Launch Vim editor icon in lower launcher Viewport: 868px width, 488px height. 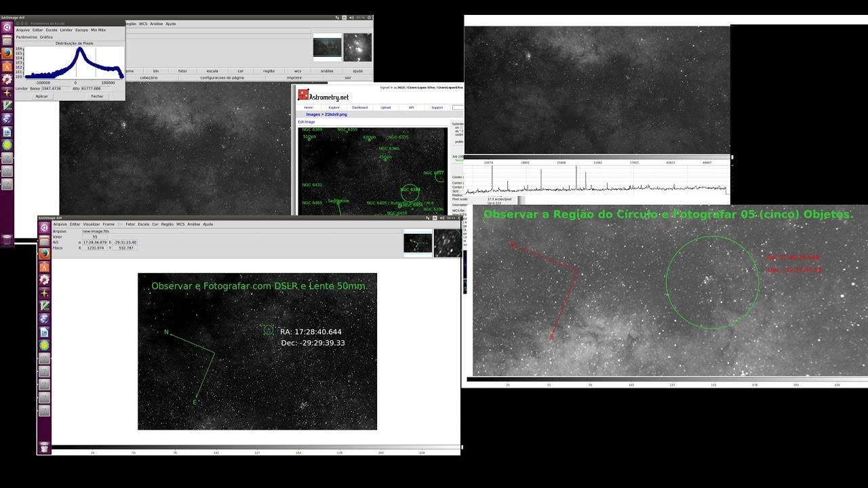coord(44,306)
